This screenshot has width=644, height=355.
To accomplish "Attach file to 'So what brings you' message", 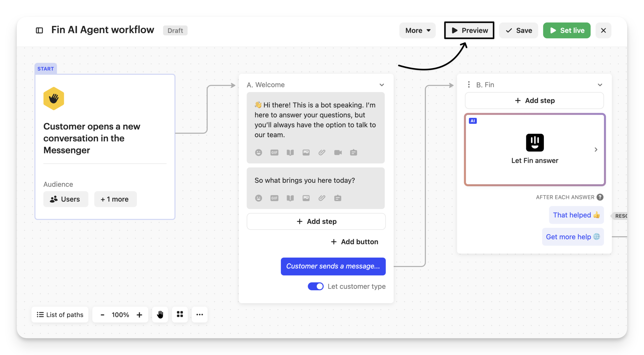I will coord(322,198).
